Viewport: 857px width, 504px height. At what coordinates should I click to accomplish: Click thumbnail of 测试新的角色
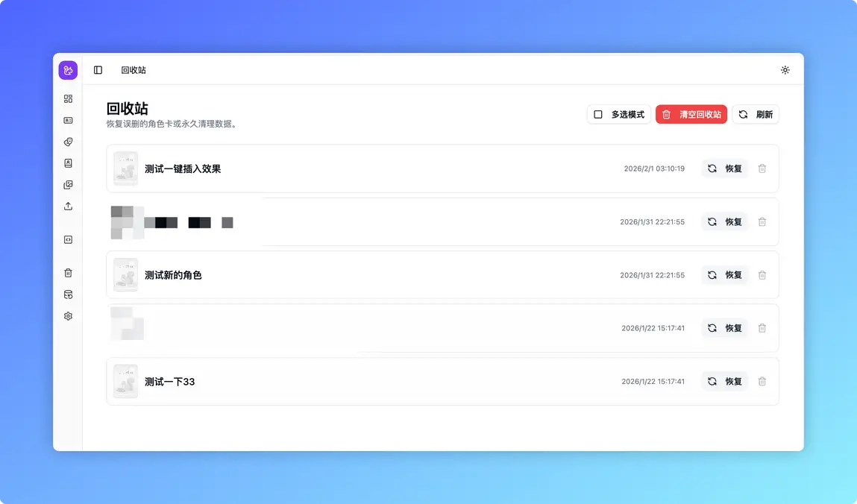pyautogui.click(x=126, y=275)
